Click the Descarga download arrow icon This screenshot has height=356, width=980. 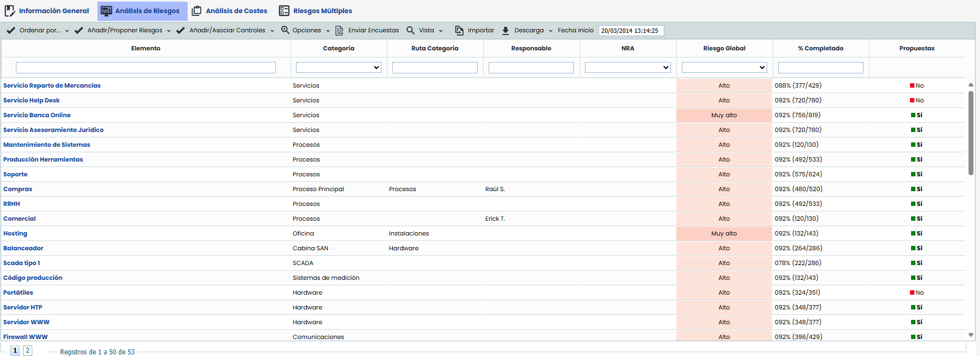[506, 31]
